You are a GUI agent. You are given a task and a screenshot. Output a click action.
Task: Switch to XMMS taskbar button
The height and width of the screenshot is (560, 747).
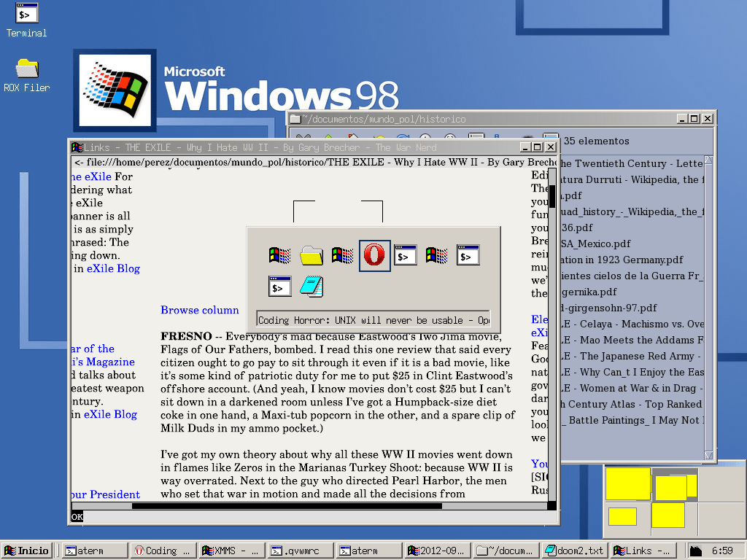231,551
